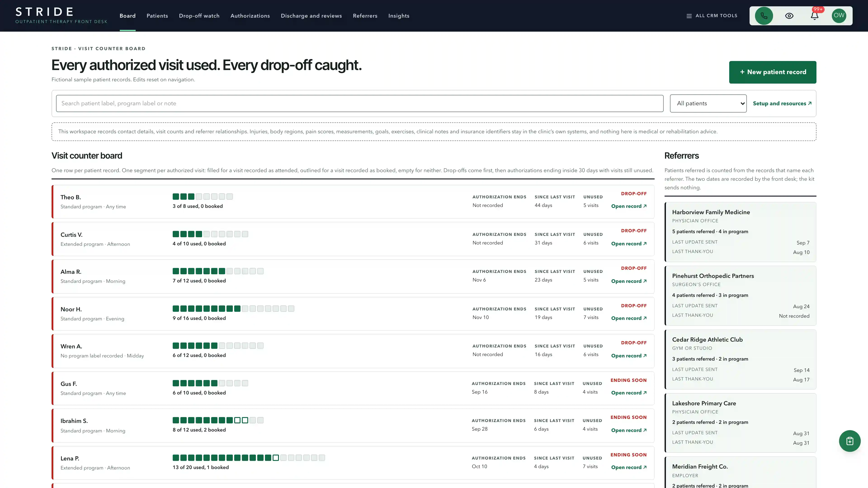Viewport: 868px width, 488px height.
Task: Click Ibrahim S. visit segment bar
Action: click(x=218, y=420)
